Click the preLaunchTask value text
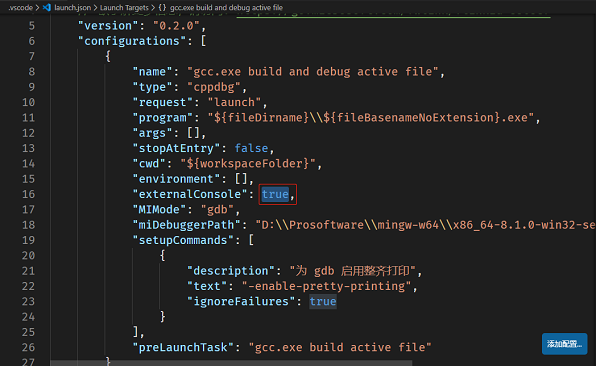The width and height of the screenshot is (596, 366). 340,347
